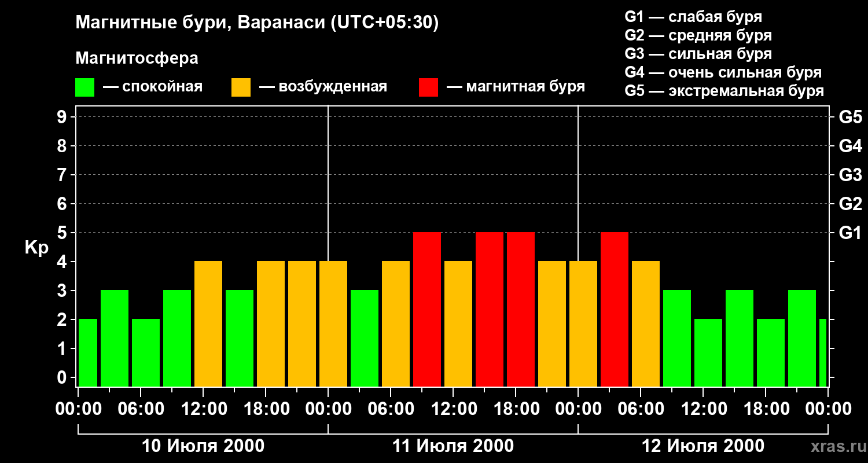Select the yellow Kp 4 bar above 06:00 on 12 July
The height and width of the screenshot is (463, 868).
(646, 324)
